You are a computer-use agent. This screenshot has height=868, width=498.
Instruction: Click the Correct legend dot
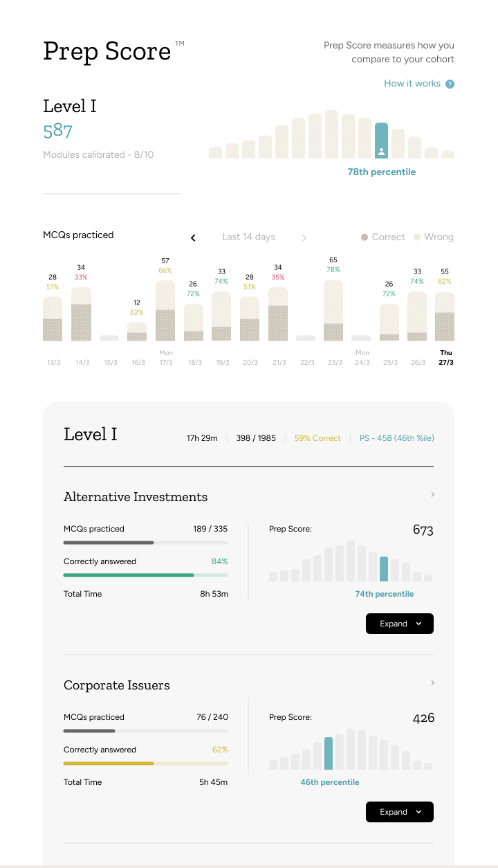pos(365,237)
